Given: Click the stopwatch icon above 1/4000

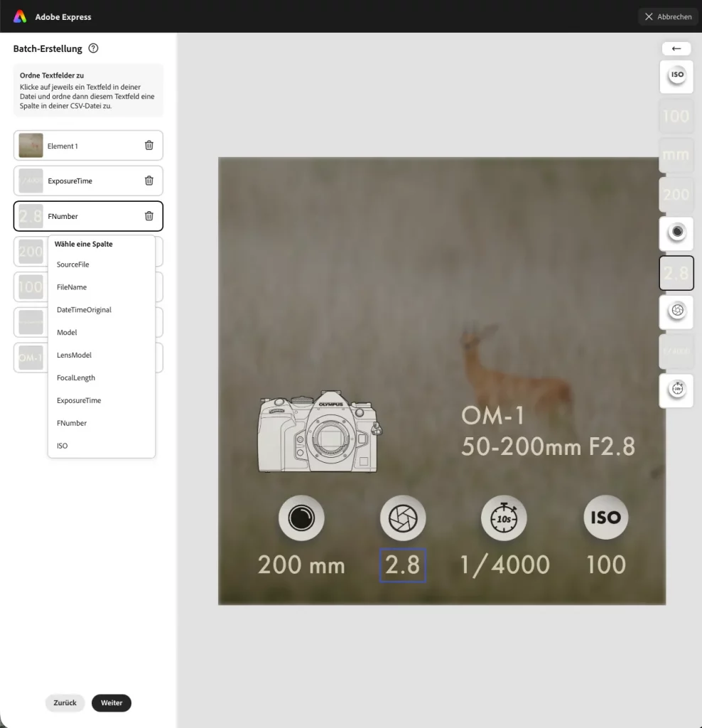Looking at the screenshot, I should click(x=504, y=518).
